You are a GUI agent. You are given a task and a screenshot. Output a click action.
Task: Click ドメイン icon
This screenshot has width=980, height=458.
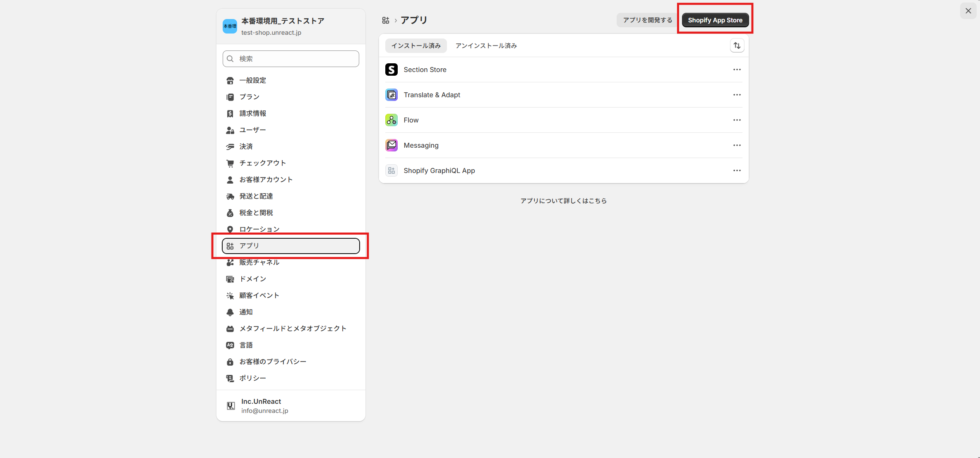pos(230,279)
